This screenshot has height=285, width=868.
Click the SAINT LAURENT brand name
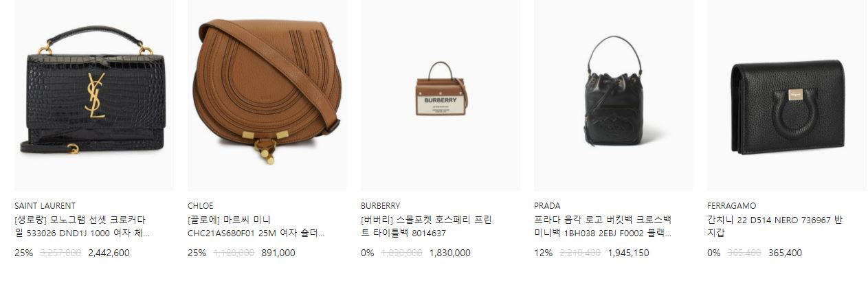(x=45, y=205)
